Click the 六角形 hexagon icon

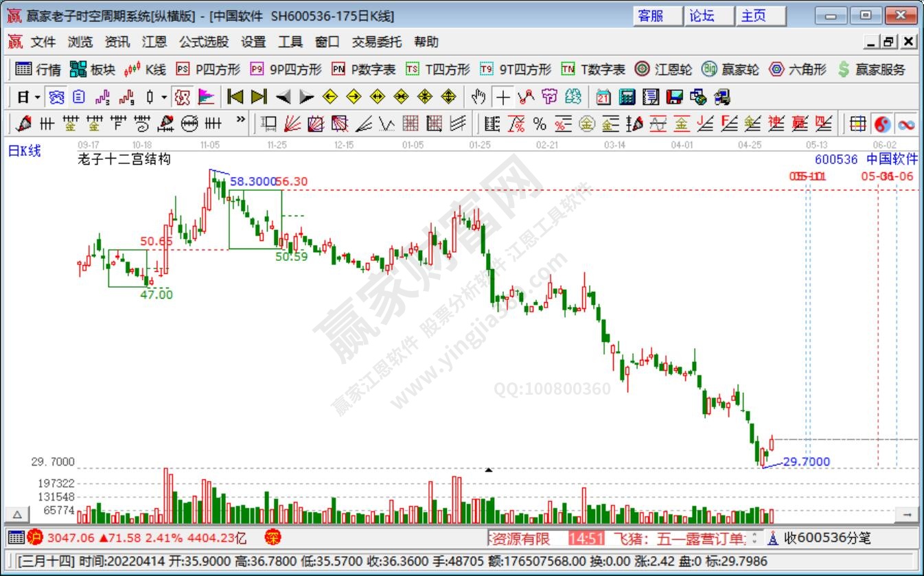[797, 69]
